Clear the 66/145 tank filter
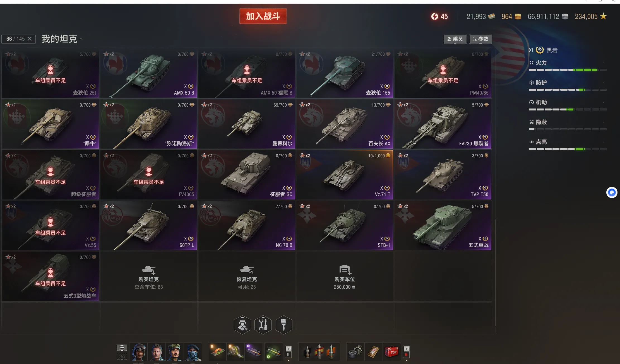The height and width of the screenshot is (364, 620). pos(30,39)
